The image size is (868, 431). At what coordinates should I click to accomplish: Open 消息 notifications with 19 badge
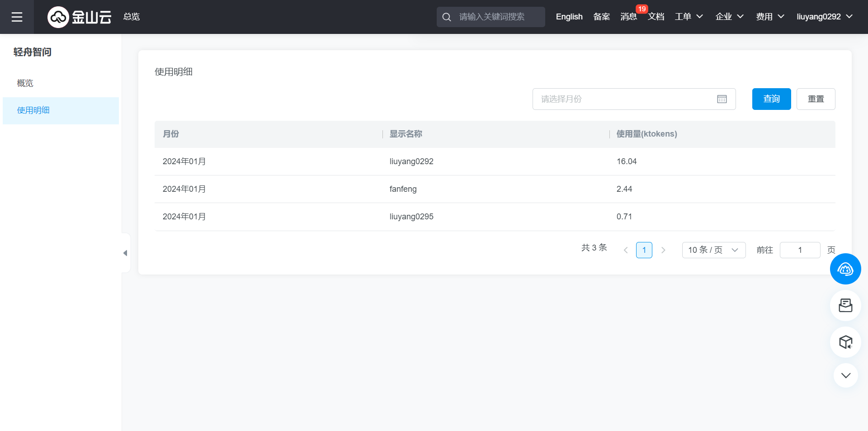point(628,17)
